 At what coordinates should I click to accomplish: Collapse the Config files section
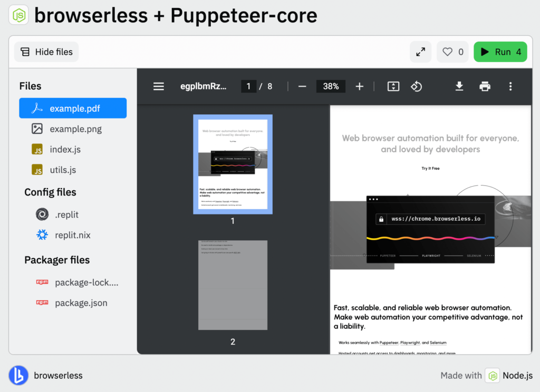click(50, 192)
